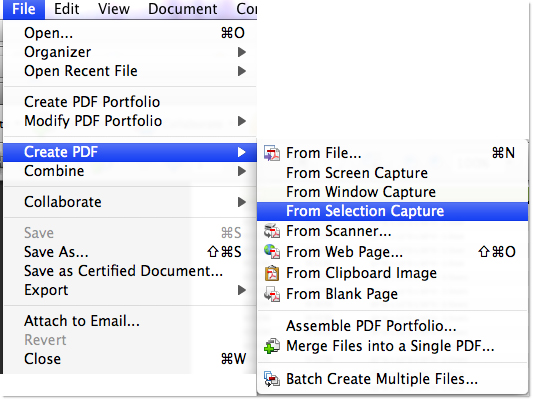Click the Batch Create Multiple Files icon
Screen dimensions: 533x400
click(272, 379)
